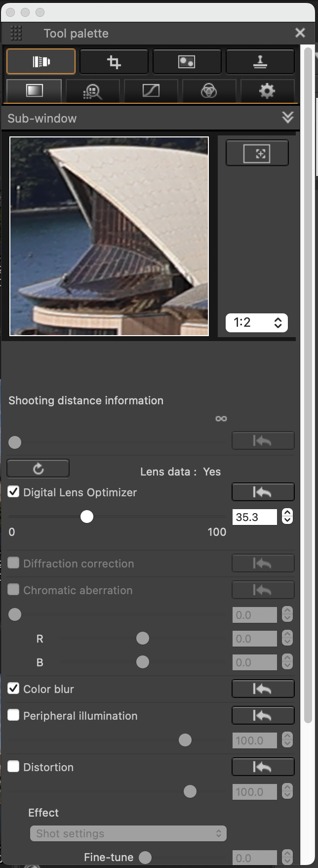This screenshot has width=318, height=868.
Task: Open the dust delete stamp tool
Action: point(260,61)
